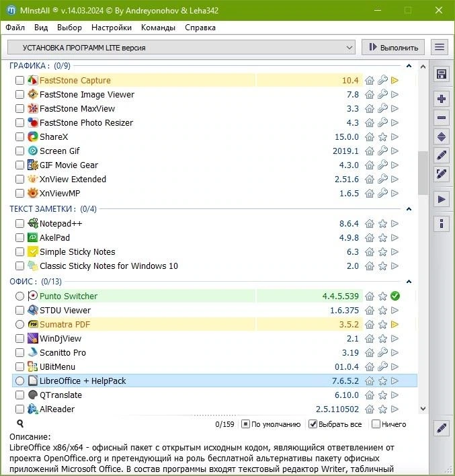Check the FastStone Capture checkbox

pos(19,81)
